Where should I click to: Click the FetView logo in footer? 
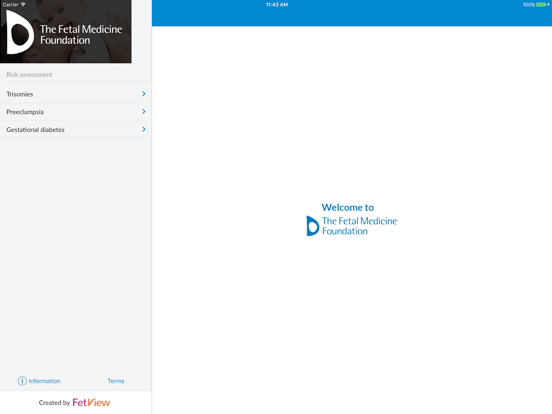coord(91,402)
